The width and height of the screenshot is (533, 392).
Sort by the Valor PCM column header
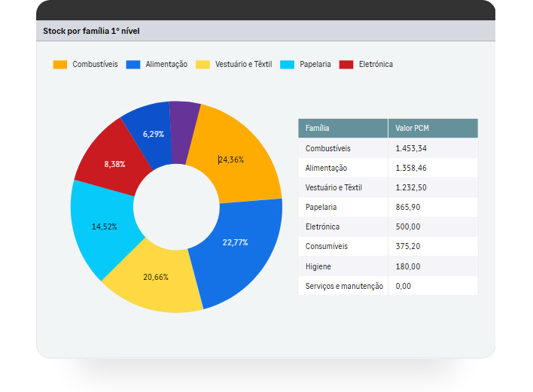(x=432, y=129)
